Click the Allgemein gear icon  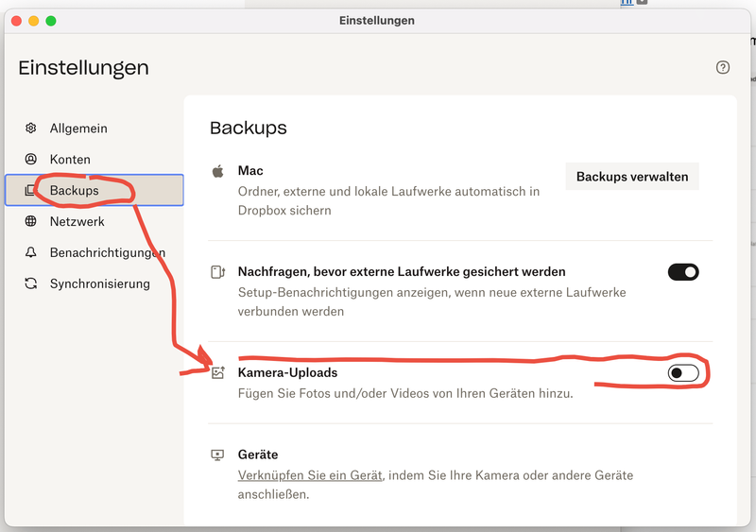(x=31, y=129)
